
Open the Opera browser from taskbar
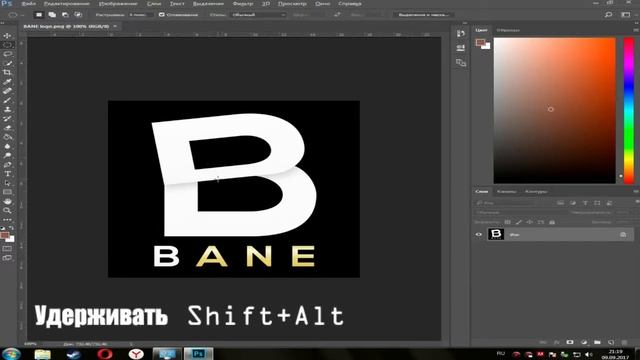pyautogui.click(x=105, y=354)
